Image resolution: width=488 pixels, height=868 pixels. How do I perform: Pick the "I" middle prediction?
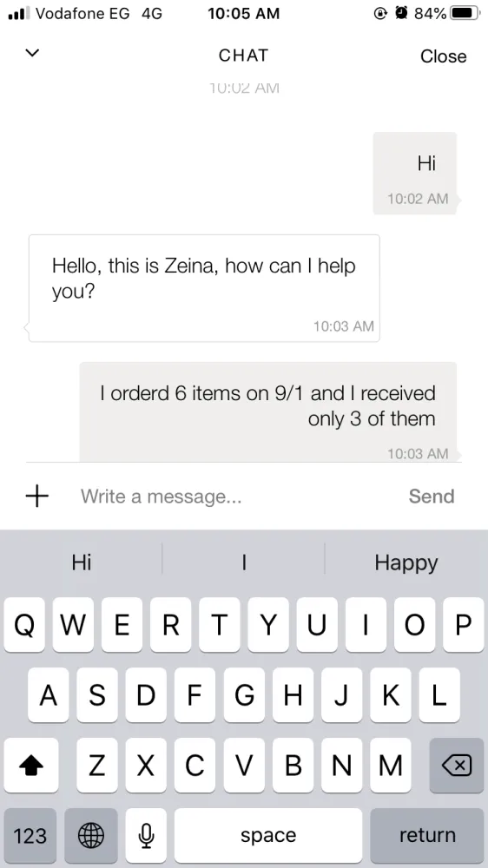pyautogui.click(x=244, y=562)
